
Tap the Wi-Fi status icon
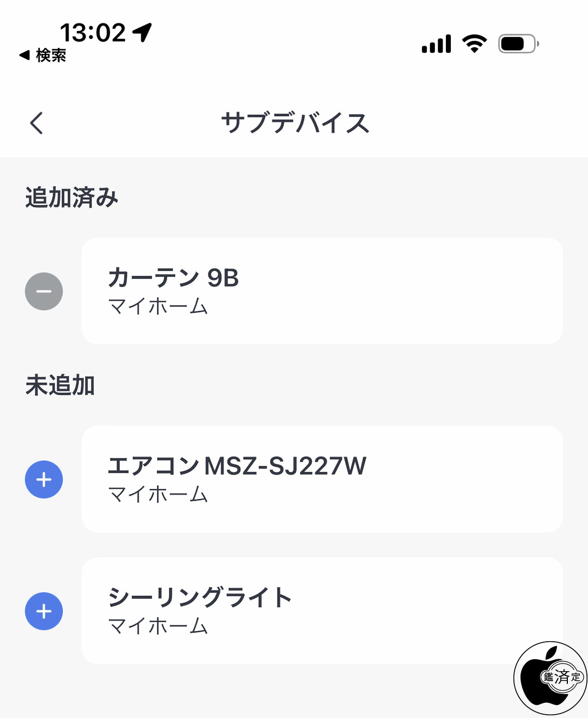point(474,44)
